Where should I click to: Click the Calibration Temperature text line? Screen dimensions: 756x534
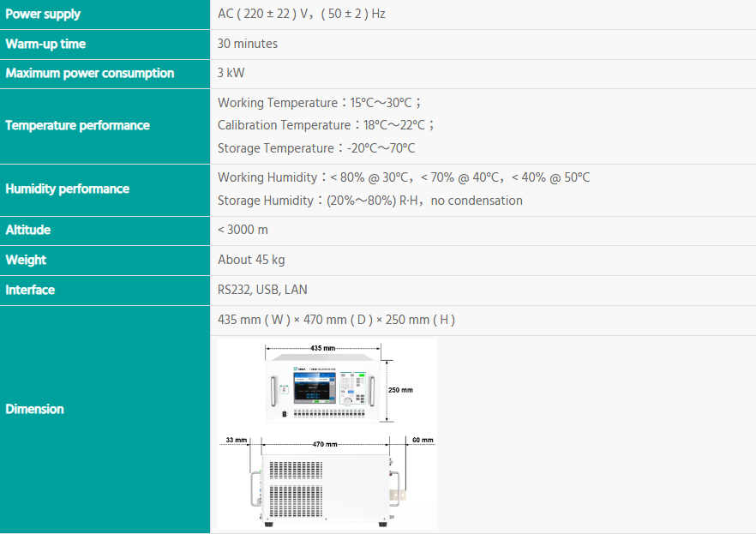(x=326, y=125)
